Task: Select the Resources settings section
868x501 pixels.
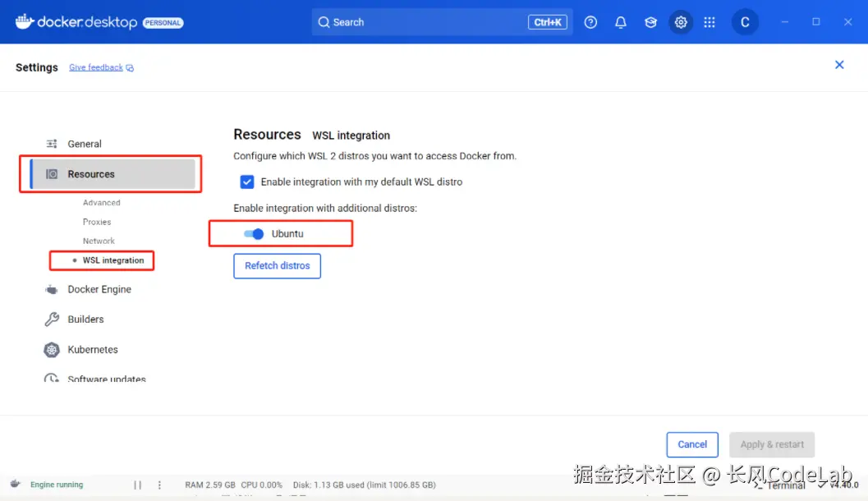Action: [113, 174]
